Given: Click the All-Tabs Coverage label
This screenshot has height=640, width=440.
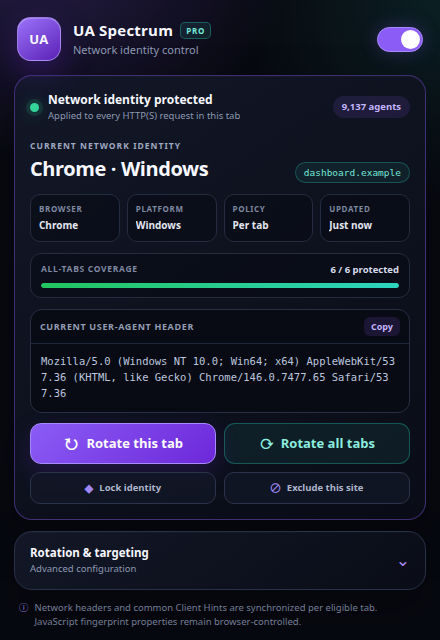Looking at the screenshot, I should click(x=89, y=269).
